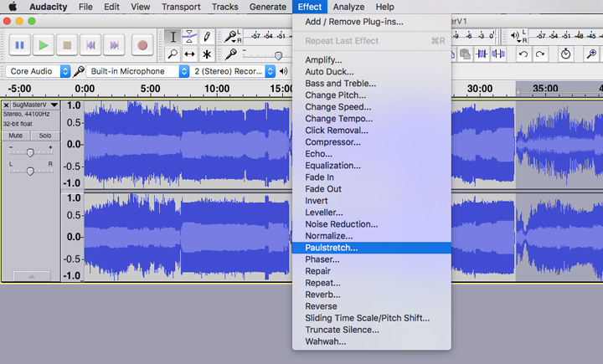
Task: Select the Equalization... effect
Action: pyautogui.click(x=372, y=166)
